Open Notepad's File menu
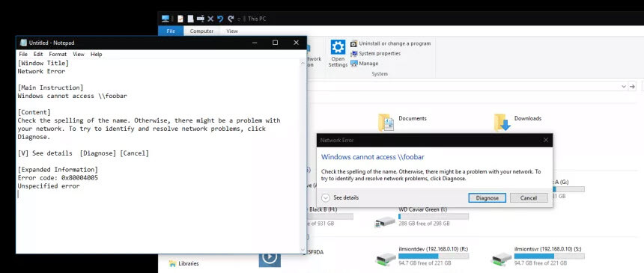Viewport: 644px width, 273px height. 23,54
